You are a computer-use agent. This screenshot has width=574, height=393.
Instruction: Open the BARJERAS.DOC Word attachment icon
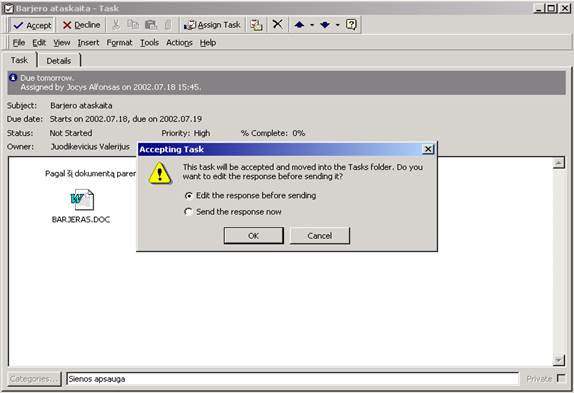(82, 199)
